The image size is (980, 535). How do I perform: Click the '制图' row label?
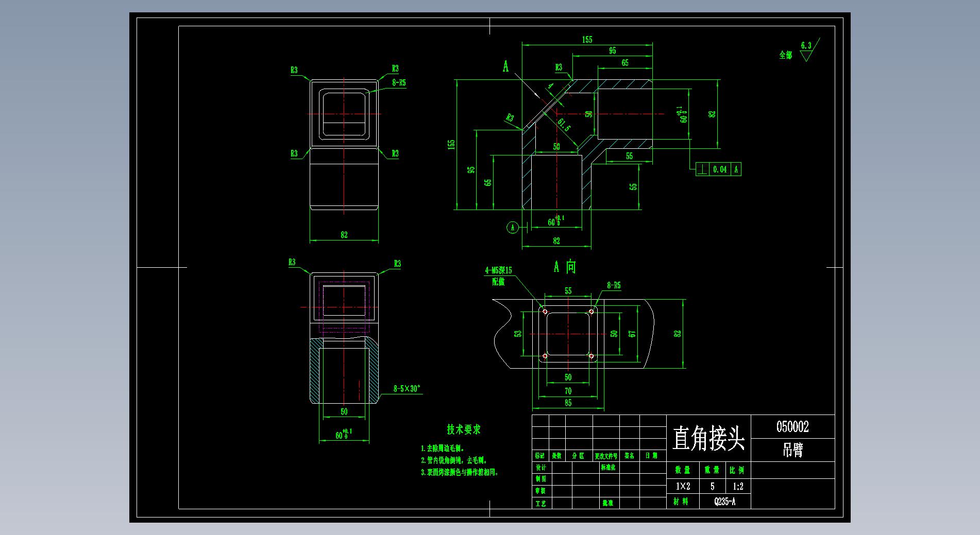coord(540,479)
